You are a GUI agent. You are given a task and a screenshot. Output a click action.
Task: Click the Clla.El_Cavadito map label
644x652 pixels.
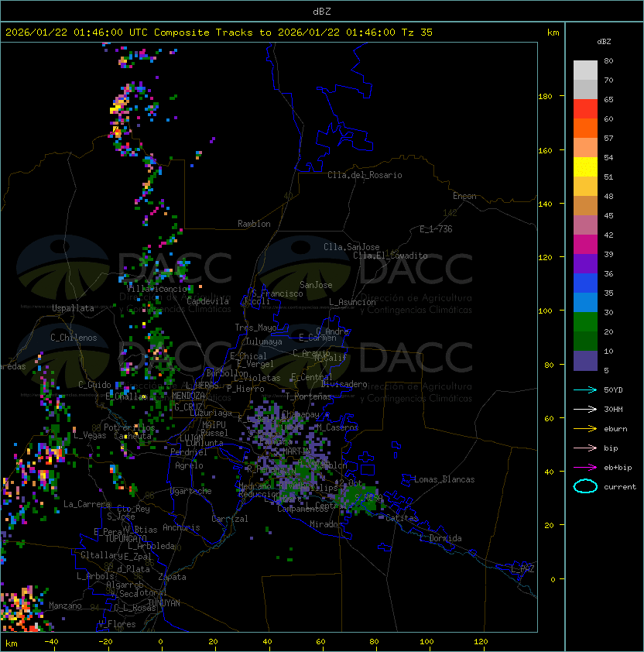pyautogui.click(x=390, y=256)
